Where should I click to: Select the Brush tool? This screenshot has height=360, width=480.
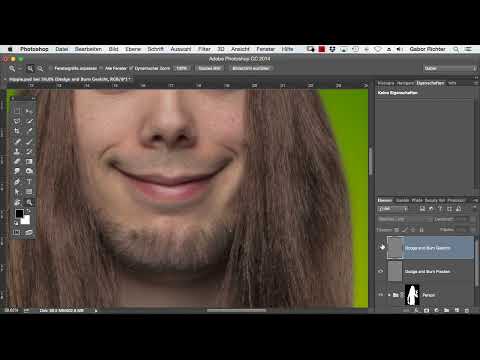pos(29,141)
